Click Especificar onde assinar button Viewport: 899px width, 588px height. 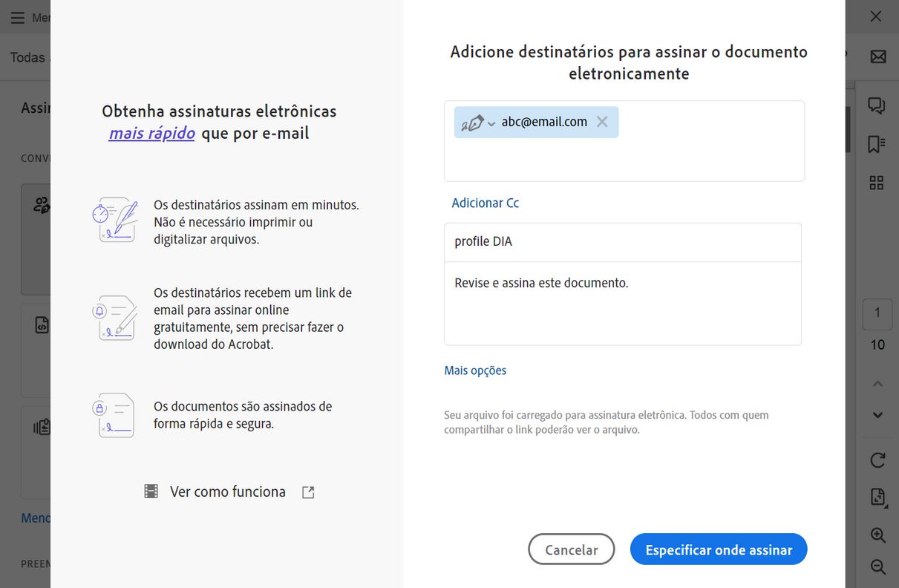pyautogui.click(x=718, y=549)
